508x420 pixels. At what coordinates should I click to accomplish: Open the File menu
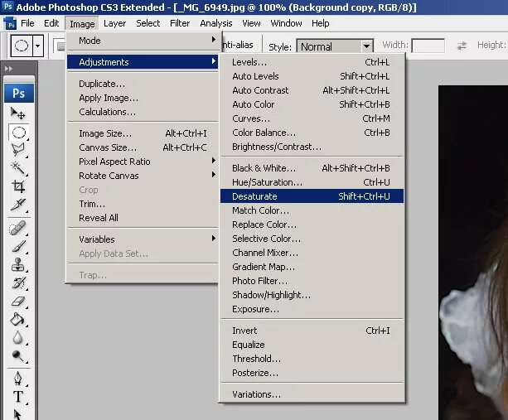(x=27, y=23)
